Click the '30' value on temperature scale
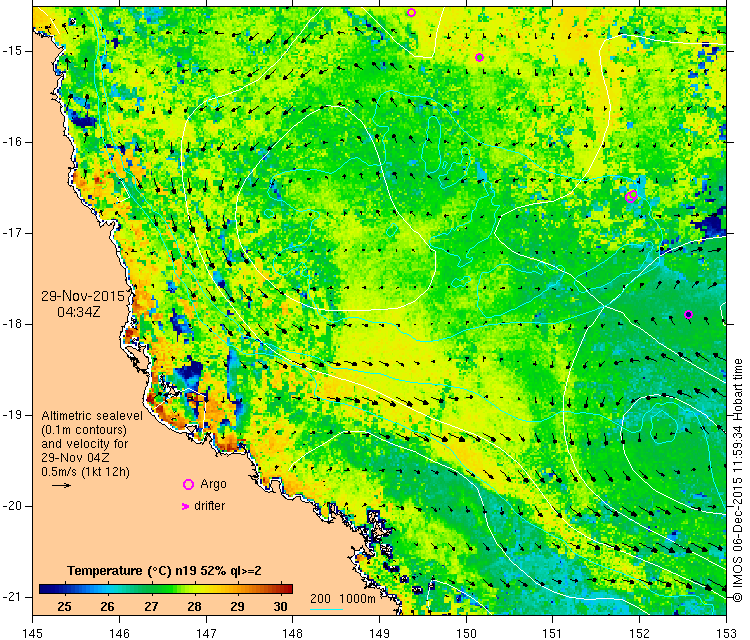 [280, 607]
